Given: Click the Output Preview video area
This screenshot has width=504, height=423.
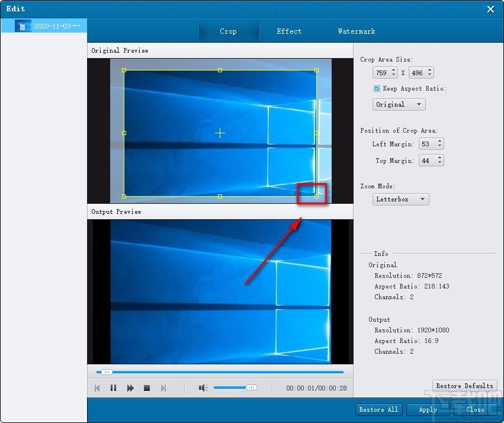Looking at the screenshot, I should [220, 292].
